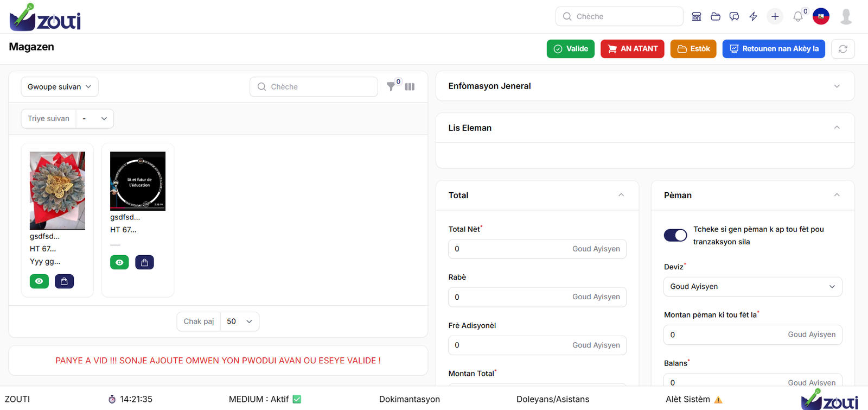Expand the Enfòmasyon Jeneral section

click(644, 86)
